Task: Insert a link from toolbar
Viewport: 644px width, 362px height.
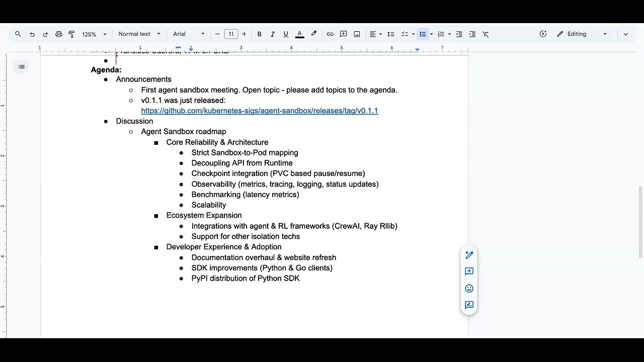Action: (330, 34)
